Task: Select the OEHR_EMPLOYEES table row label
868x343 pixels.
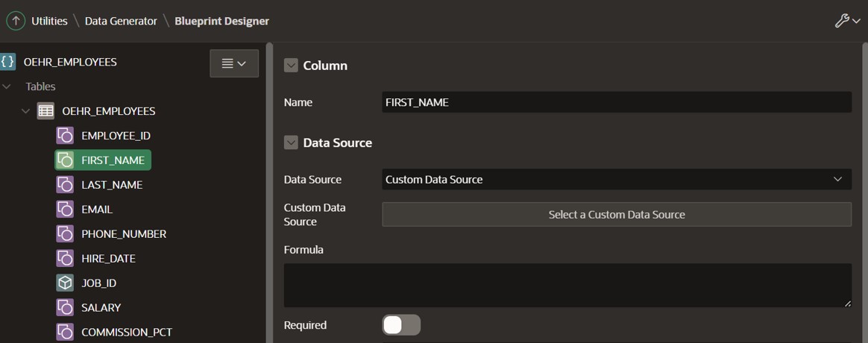Action: 109,110
